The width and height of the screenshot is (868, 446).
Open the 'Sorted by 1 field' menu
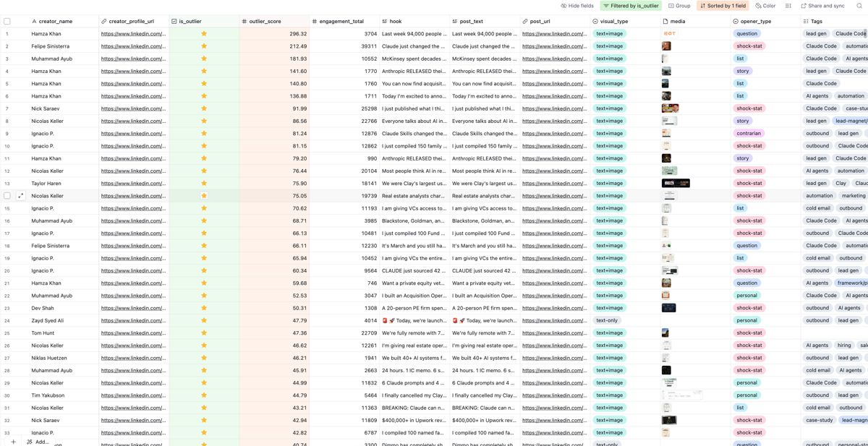pyautogui.click(x=723, y=6)
